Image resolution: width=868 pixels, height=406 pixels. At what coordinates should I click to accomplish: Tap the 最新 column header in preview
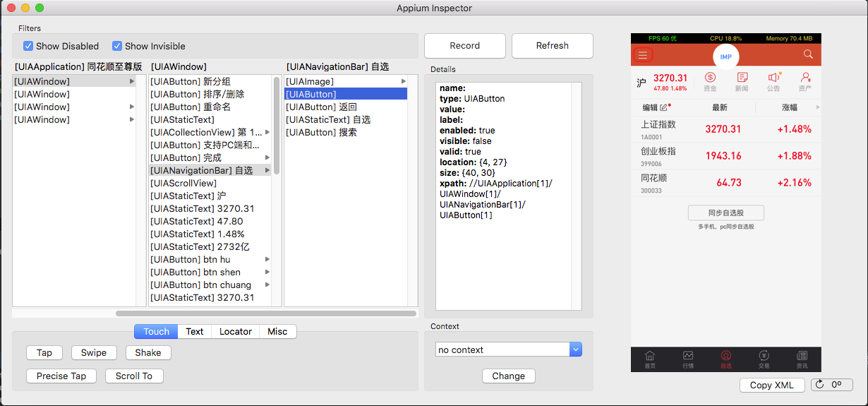coord(720,107)
